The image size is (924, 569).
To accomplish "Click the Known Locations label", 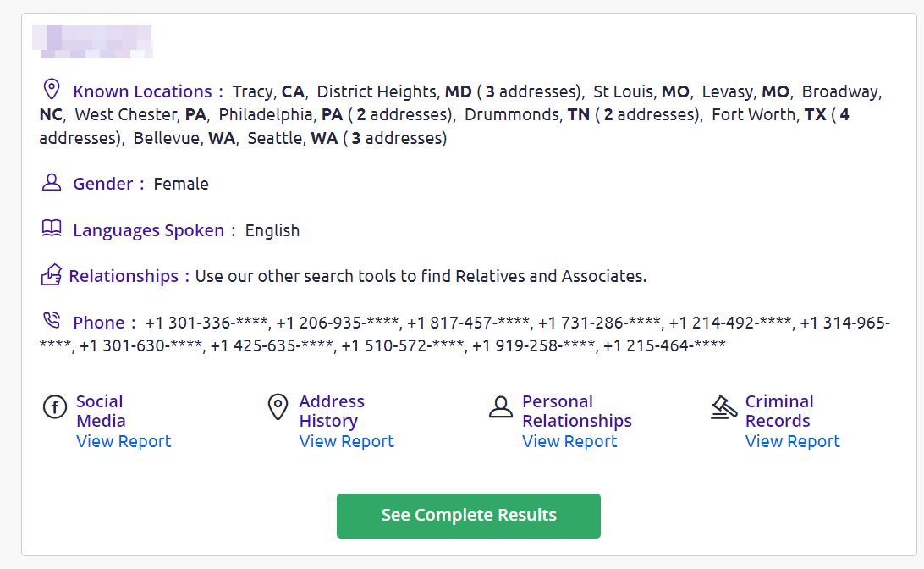I will 142,91.
